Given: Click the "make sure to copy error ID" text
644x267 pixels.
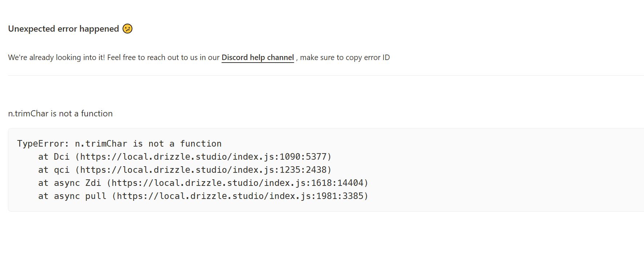Looking at the screenshot, I should coord(345,57).
